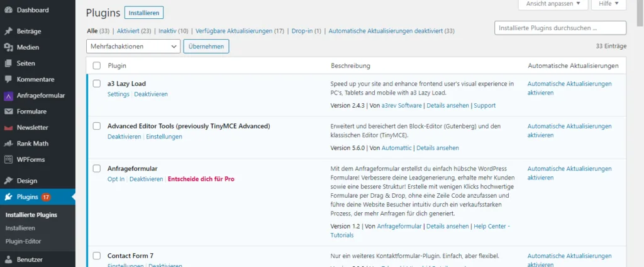Image resolution: width=644 pixels, height=267 pixels.
Task: Click Opt In under Anfrageformular
Action: pyautogui.click(x=116, y=179)
